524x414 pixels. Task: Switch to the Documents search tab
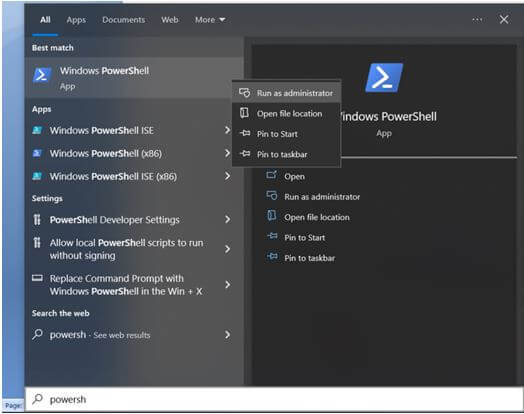[124, 20]
